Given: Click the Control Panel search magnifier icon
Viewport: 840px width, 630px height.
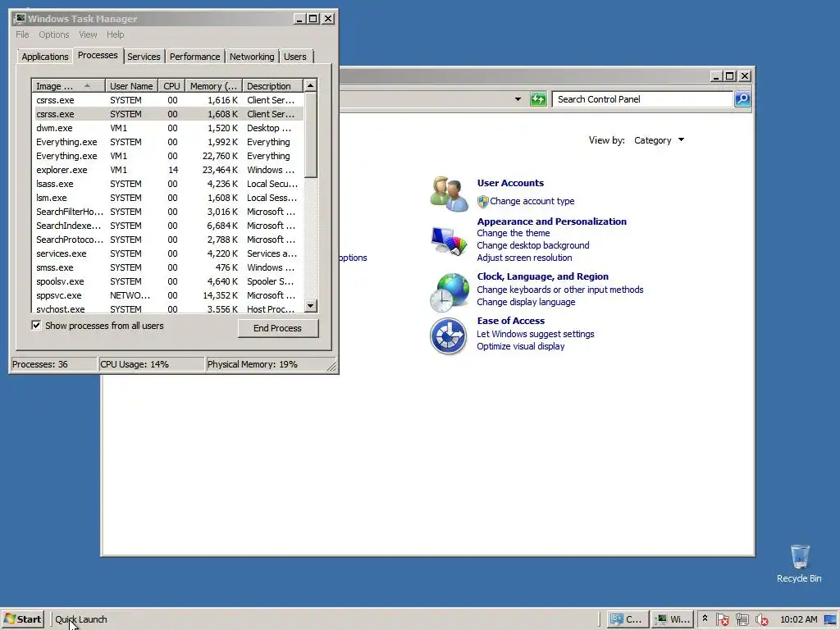Looking at the screenshot, I should pos(742,99).
